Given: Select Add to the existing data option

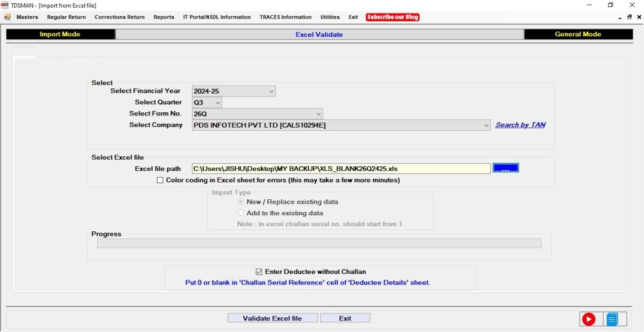Looking at the screenshot, I should point(241,213).
